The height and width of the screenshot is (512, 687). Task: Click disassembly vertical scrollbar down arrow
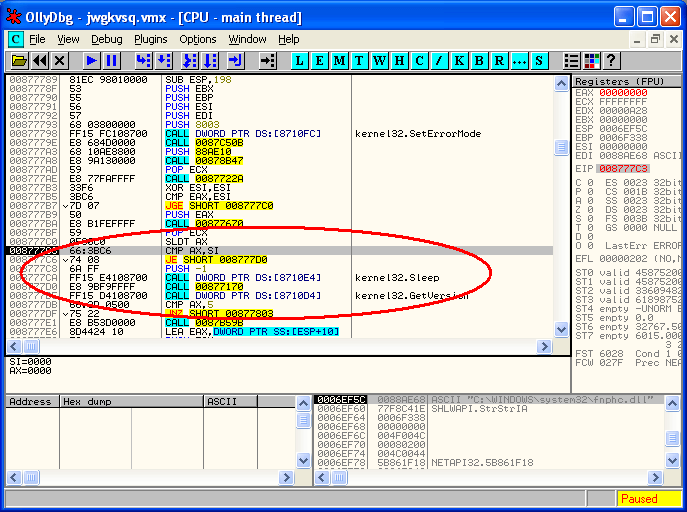(561, 329)
